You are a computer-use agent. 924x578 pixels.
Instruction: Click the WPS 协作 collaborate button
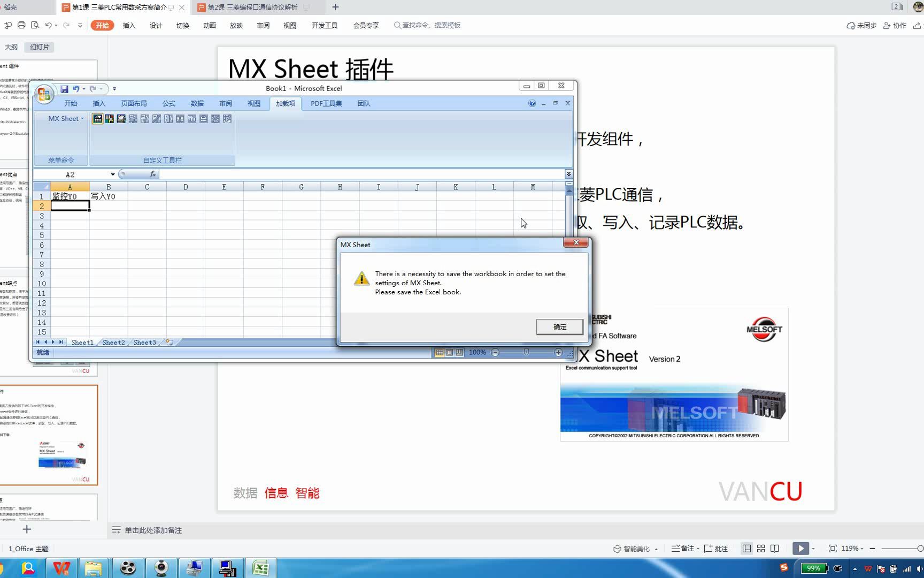click(895, 25)
